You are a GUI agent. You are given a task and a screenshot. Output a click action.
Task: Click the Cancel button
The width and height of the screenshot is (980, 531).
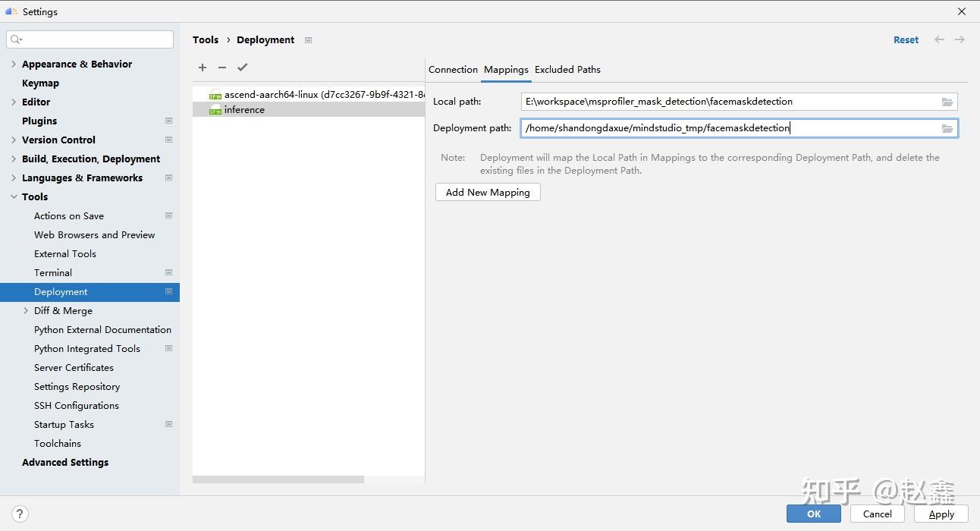tap(878, 514)
